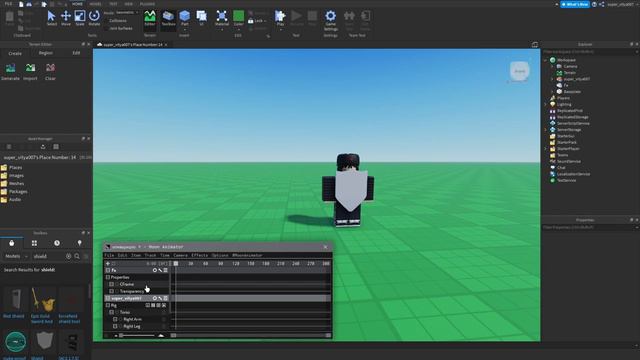
Task: Expand the Lighting node in Explorer
Action: point(546,104)
